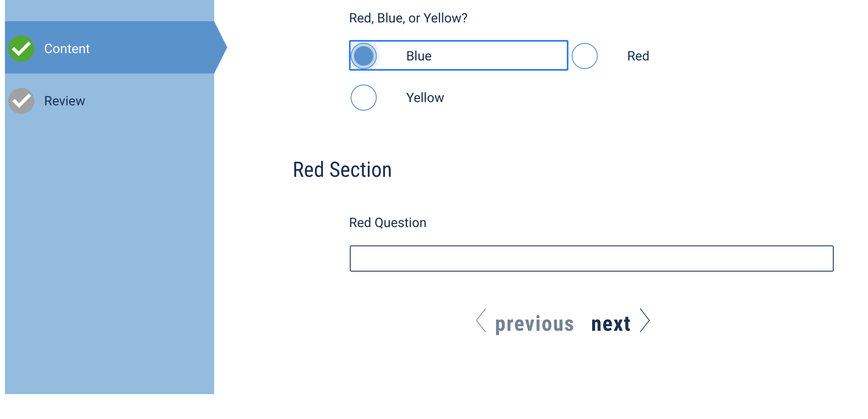Click the right chevron after next
The width and height of the screenshot is (868, 419).
click(x=644, y=321)
